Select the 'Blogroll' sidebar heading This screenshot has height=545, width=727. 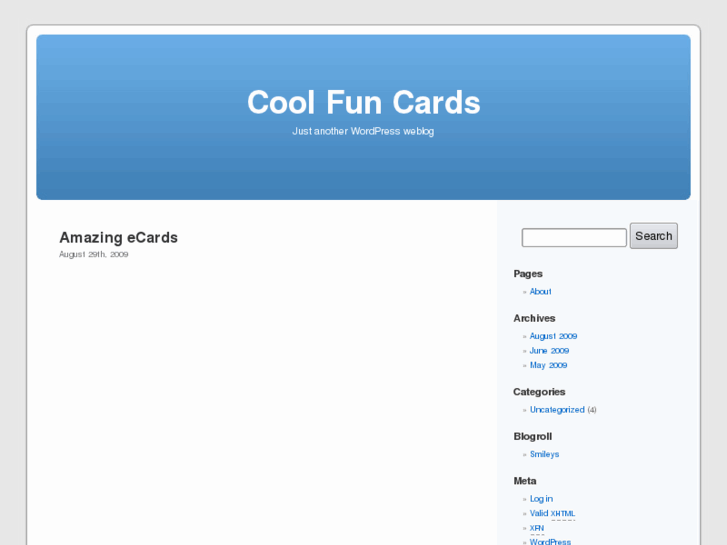click(532, 436)
